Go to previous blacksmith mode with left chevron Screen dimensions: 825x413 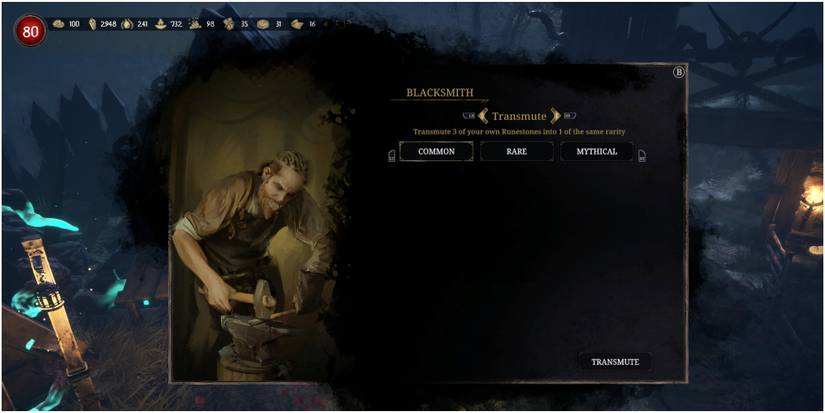pyautogui.click(x=483, y=116)
